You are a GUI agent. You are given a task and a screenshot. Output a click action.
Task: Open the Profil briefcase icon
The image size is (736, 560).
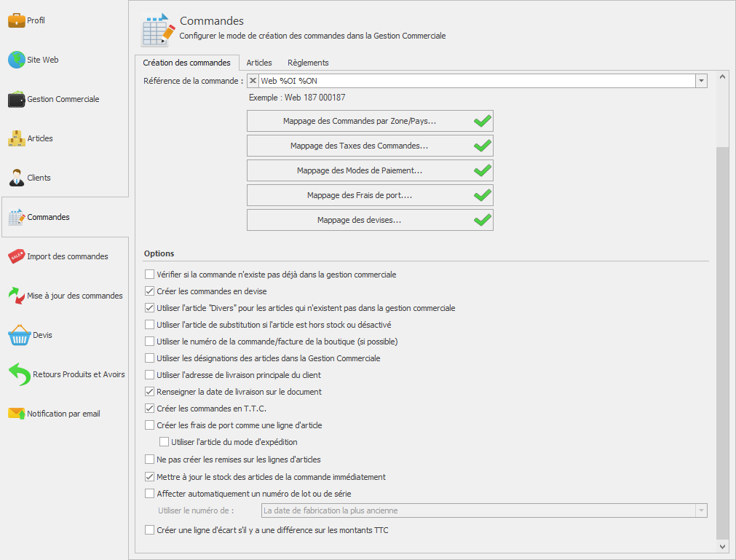click(x=17, y=20)
